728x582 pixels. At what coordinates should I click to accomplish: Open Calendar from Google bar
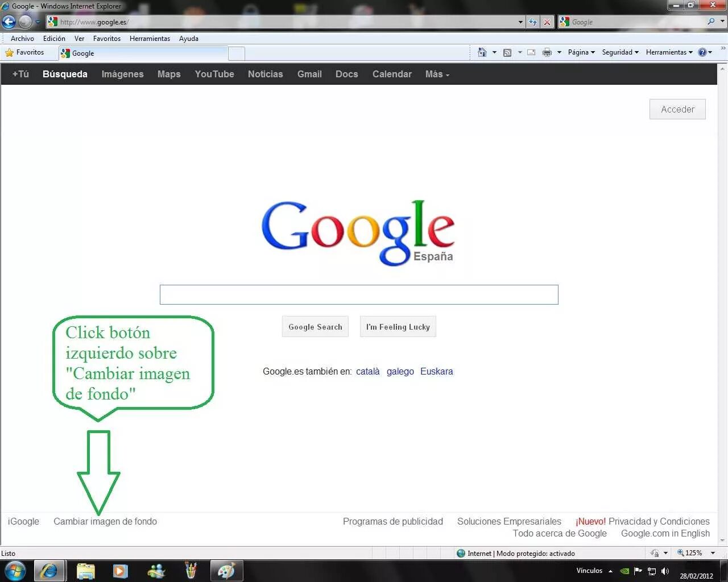click(x=392, y=74)
